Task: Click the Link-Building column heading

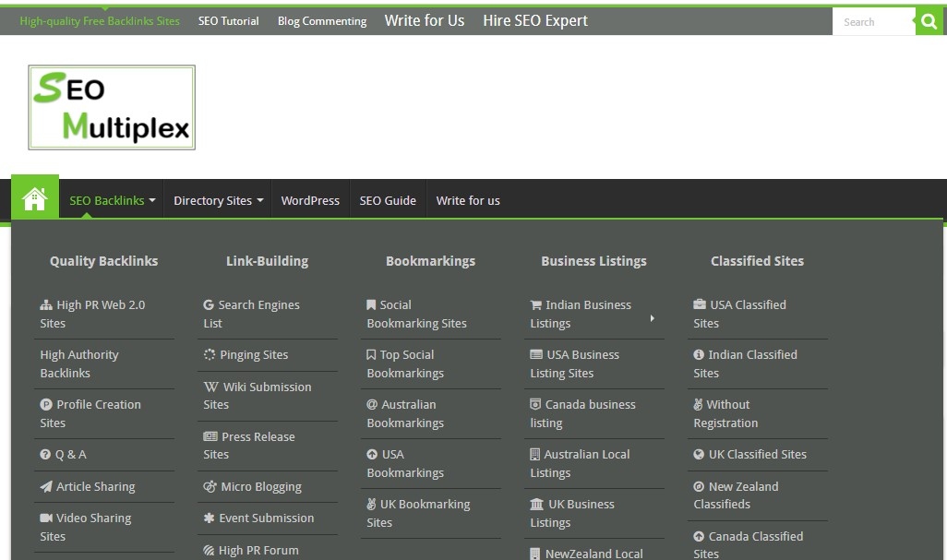Action: pyautogui.click(x=267, y=261)
